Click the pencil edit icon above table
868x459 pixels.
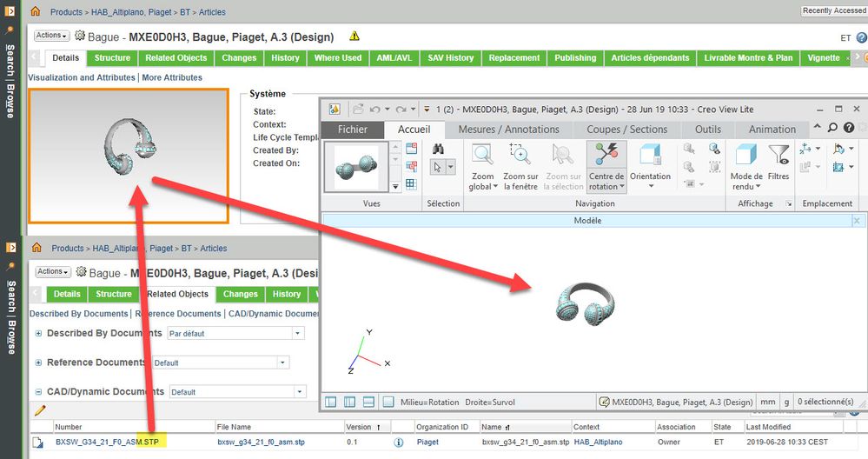tap(39, 411)
